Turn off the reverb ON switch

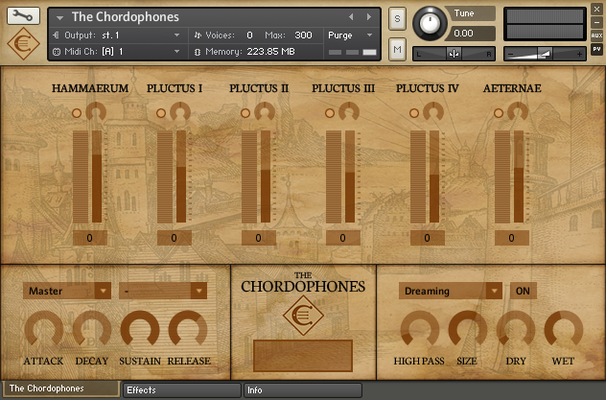click(523, 291)
